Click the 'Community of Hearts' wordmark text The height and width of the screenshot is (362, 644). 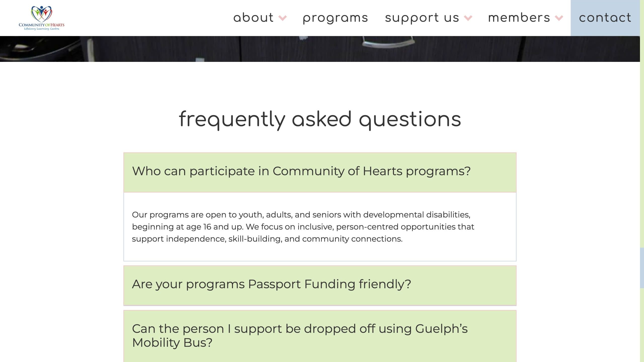(x=42, y=25)
